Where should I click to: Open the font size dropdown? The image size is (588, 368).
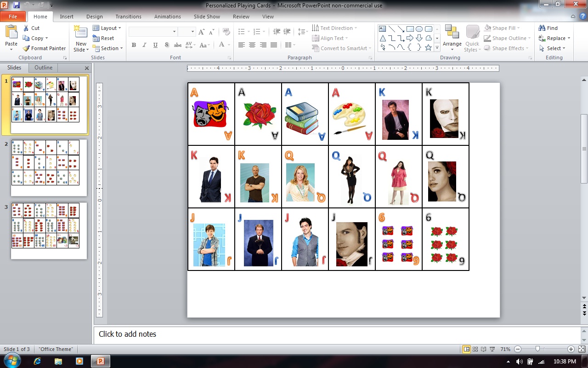(x=193, y=32)
